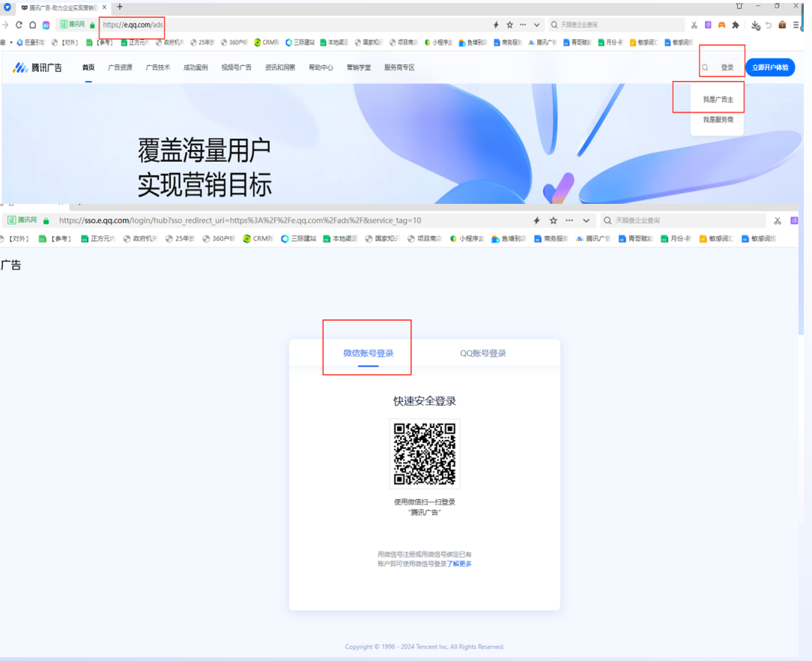This screenshot has width=812, height=661.
Task: Switch to QQ账号登录 tab
Action: [483, 353]
